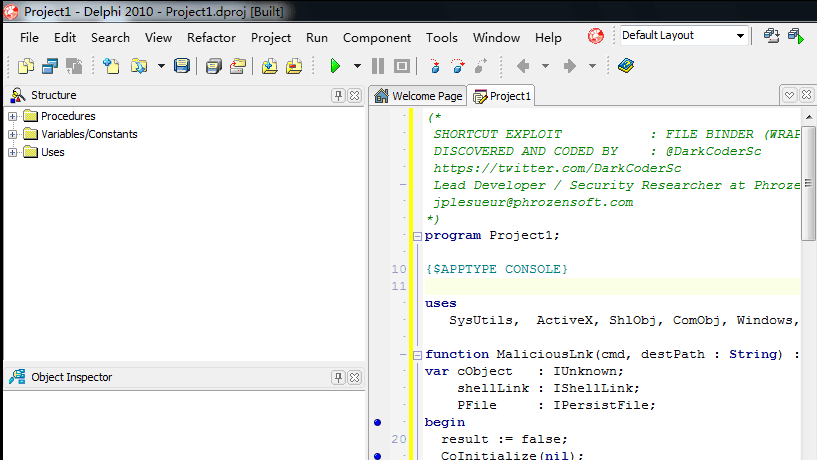This screenshot has height=460, width=817.
Task: Click the Step Over debug icon
Action: pyautogui.click(x=457, y=66)
